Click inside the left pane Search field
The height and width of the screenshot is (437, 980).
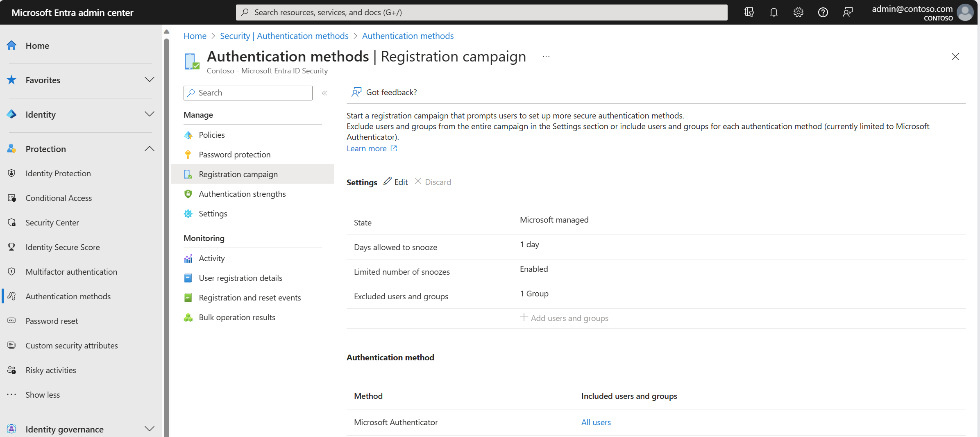tap(247, 93)
